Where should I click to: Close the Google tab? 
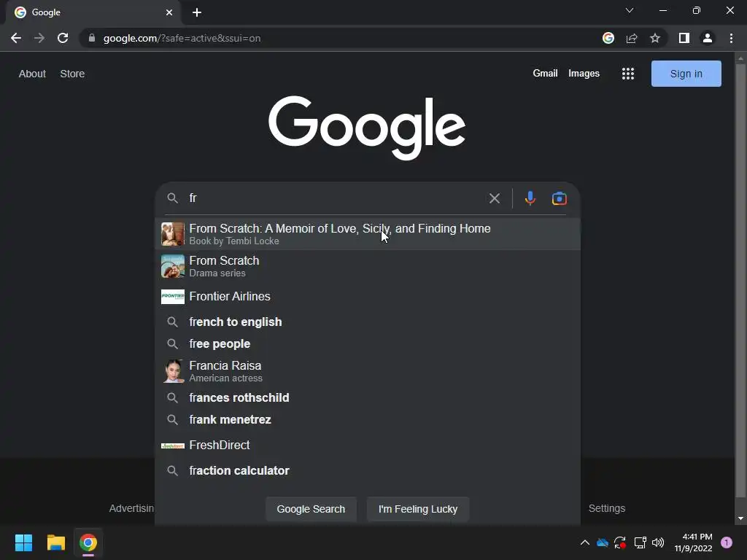pos(169,12)
